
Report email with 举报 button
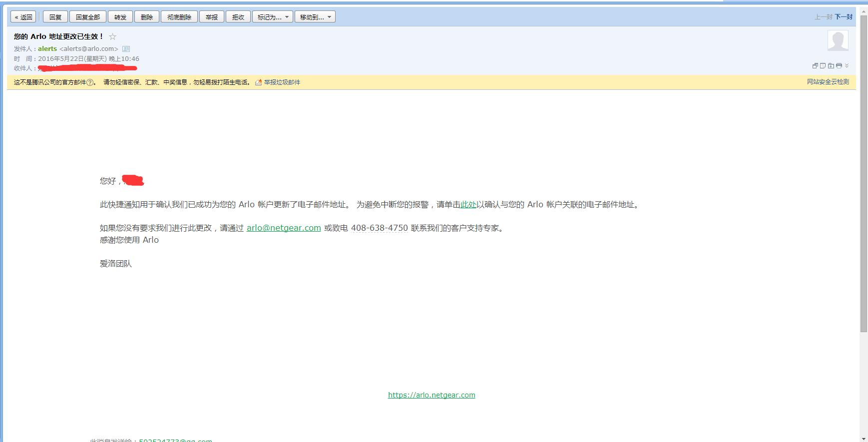coord(212,17)
